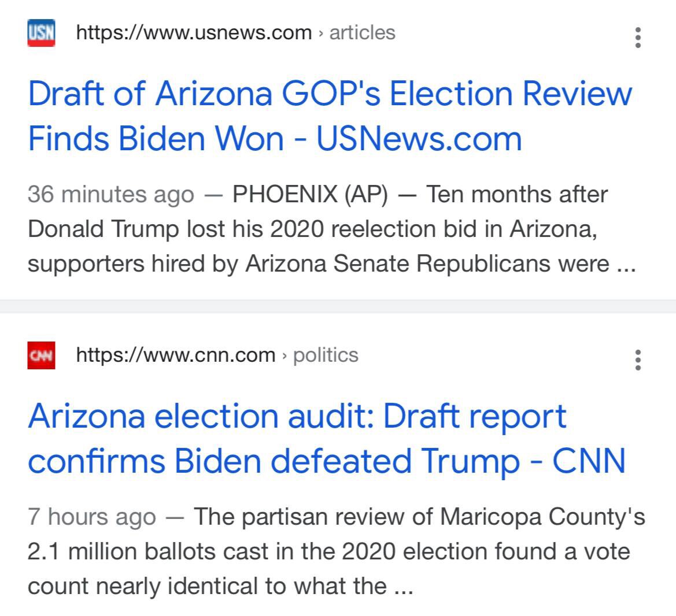The width and height of the screenshot is (676, 616).
Task: Click the '36 minutes ago' timestamp
Action: tap(111, 195)
